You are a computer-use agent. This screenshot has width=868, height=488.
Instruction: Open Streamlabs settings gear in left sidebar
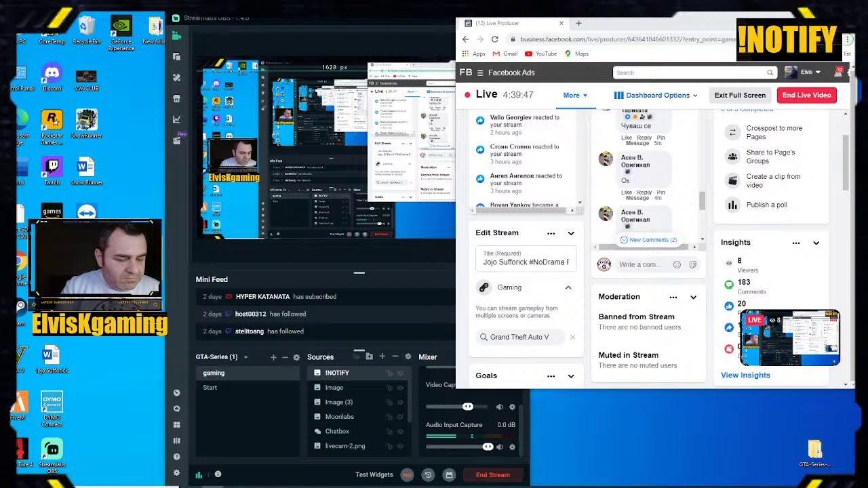tap(177, 472)
